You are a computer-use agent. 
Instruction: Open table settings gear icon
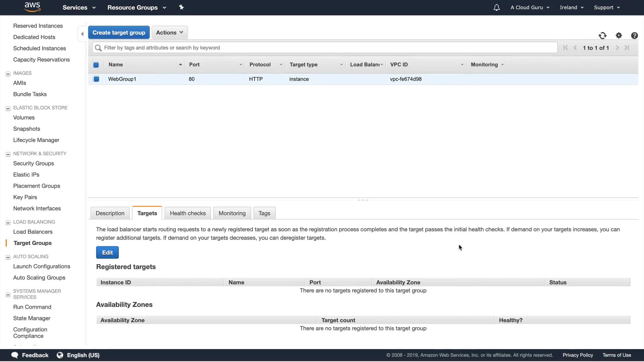[x=619, y=36]
